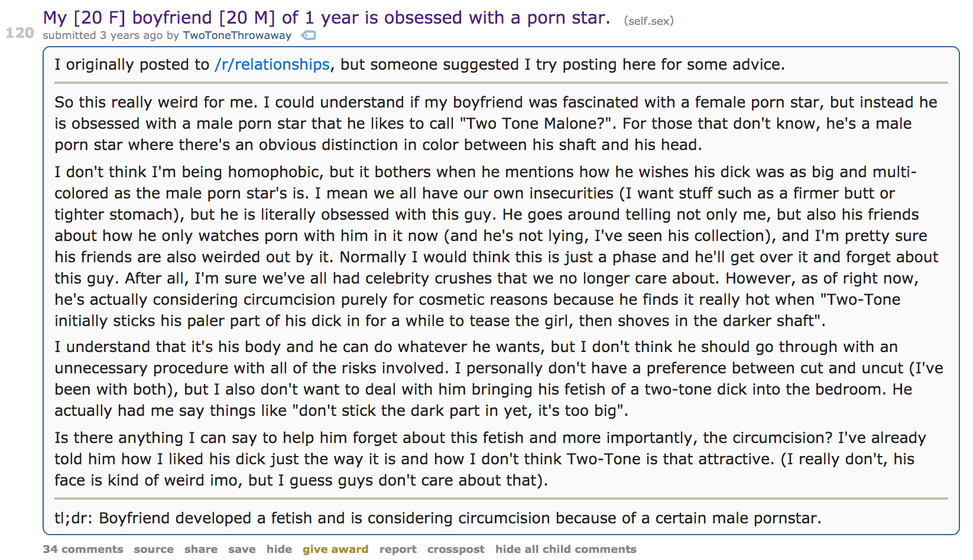Click the share button under the post
This screenshot has width=973, height=560.
(x=201, y=549)
